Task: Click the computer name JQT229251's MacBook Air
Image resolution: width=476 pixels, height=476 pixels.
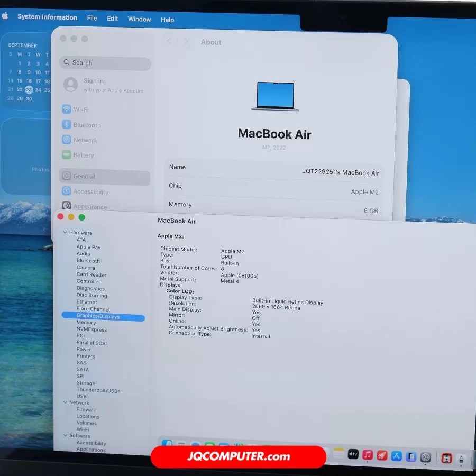Action: point(341,172)
